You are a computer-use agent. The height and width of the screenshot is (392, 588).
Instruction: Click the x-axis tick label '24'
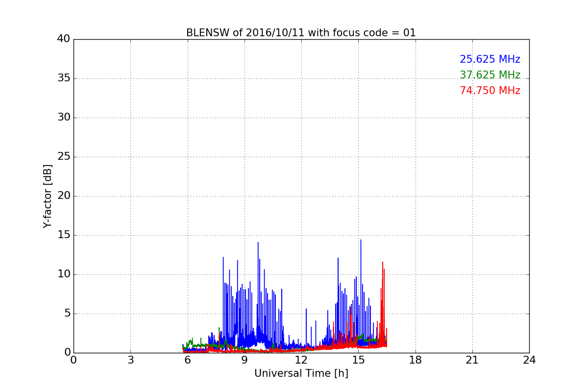(x=529, y=360)
